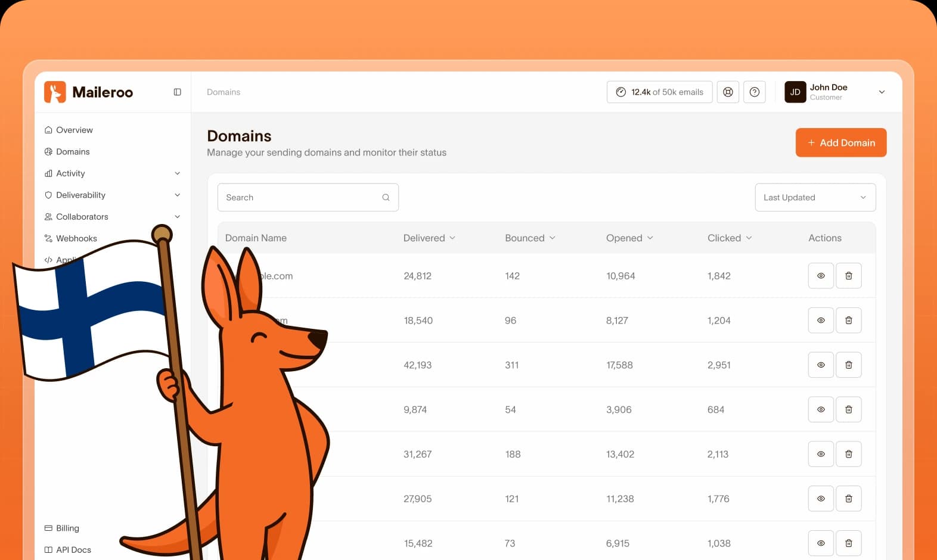Click the help question mark icon

pos(755,92)
